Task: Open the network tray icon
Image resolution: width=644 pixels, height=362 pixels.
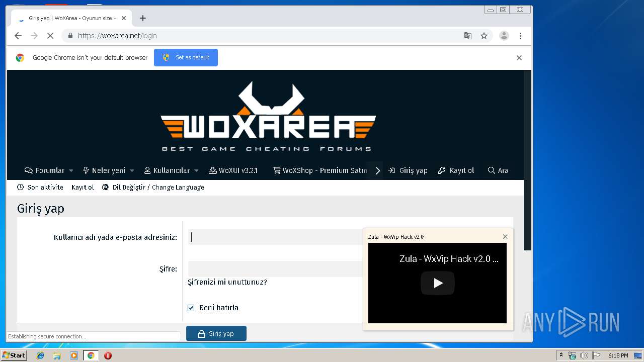Action: (x=572, y=355)
